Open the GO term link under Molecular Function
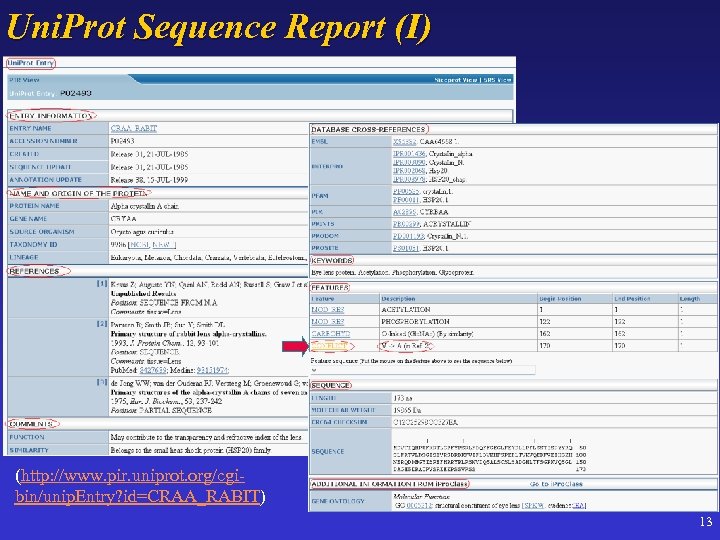 click(419, 506)
